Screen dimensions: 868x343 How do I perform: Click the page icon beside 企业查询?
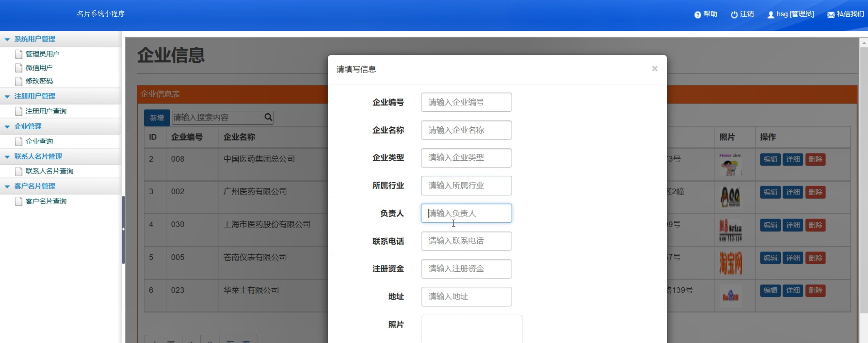pos(19,141)
